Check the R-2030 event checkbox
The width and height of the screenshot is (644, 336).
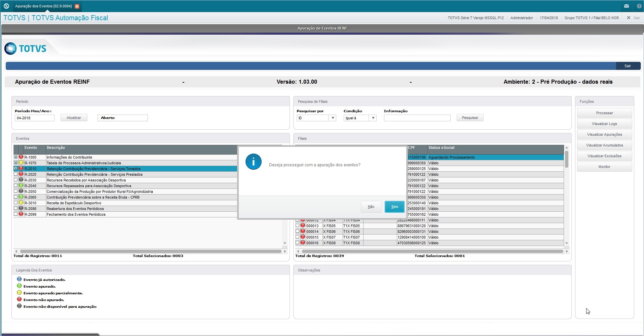(15, 180)
